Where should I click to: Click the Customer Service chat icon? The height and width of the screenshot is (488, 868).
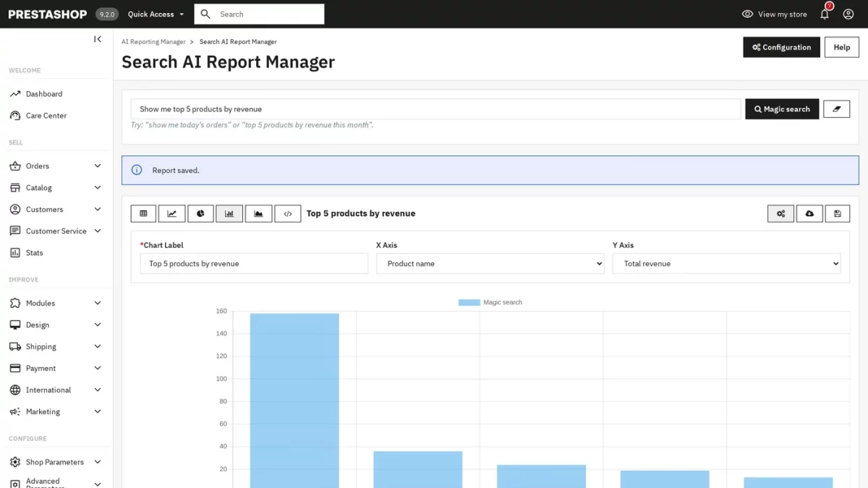[14, 231]
